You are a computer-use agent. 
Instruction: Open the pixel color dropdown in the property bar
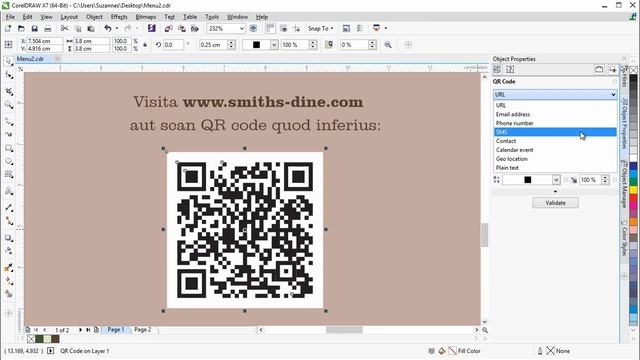pyautogui.click(x=274, y=44)
